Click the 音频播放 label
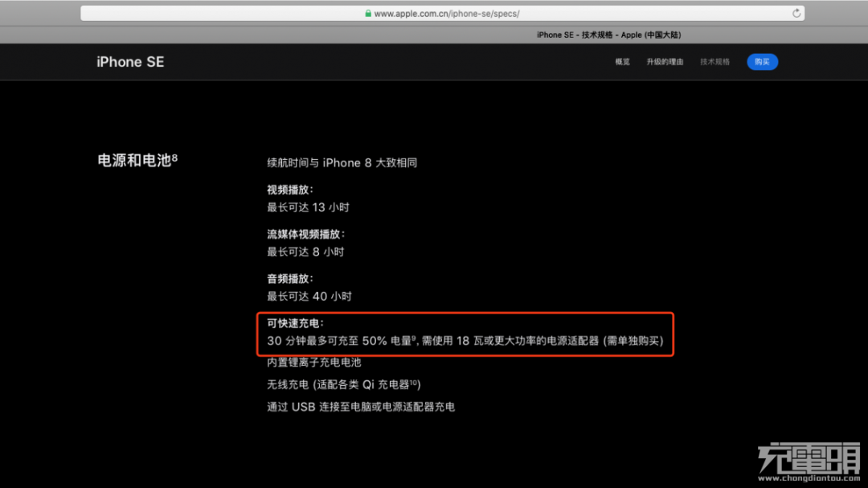The image size is (868, 488). click(290, 279)
